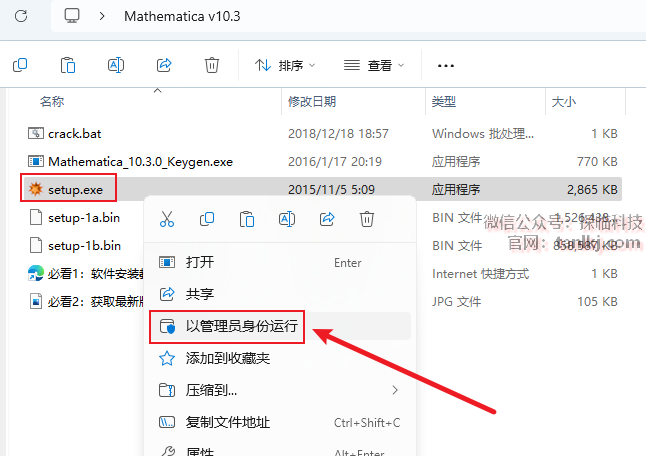
Task: Expand the 压缩到 submenu arrow
Action: [395, 390]
